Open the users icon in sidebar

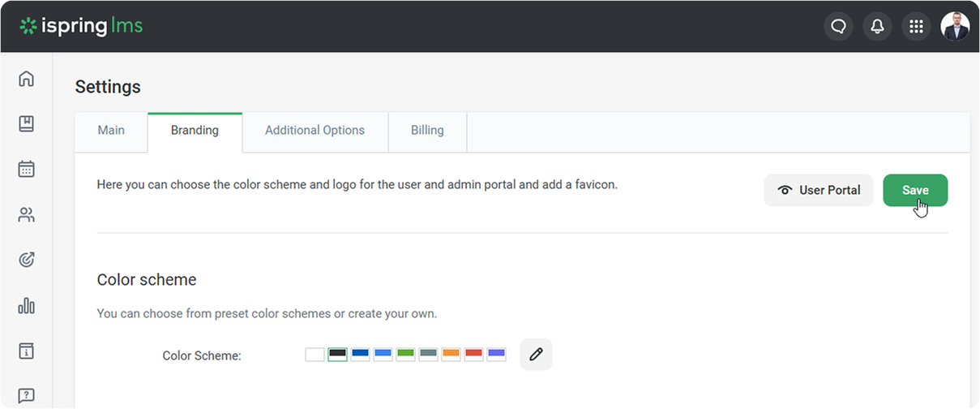coord(26,215)
